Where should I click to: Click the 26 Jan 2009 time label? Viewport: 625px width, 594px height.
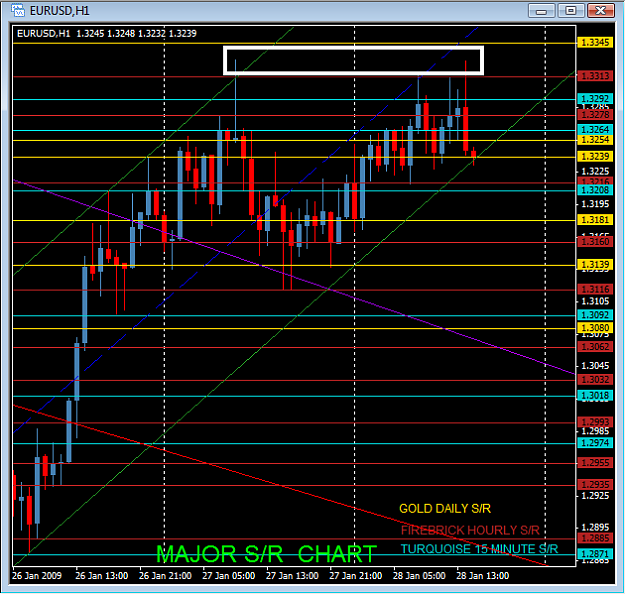tap(37, 576)
